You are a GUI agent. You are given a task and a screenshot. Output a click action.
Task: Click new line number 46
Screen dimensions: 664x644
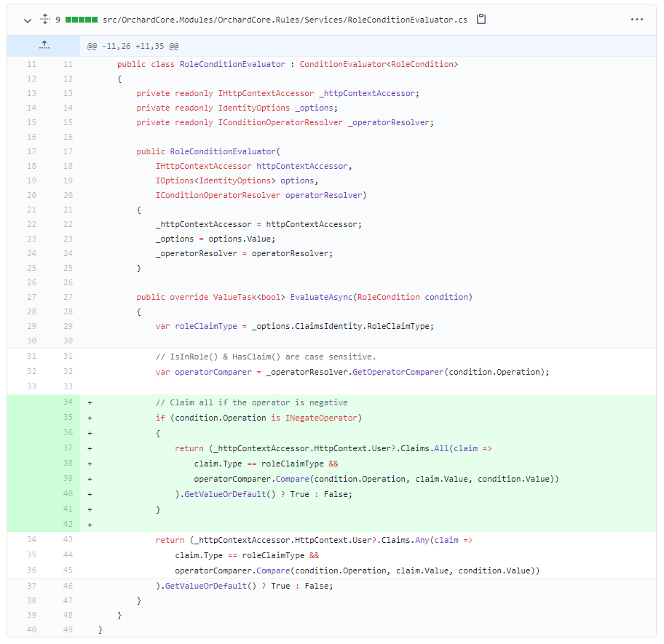coord(68,586)
